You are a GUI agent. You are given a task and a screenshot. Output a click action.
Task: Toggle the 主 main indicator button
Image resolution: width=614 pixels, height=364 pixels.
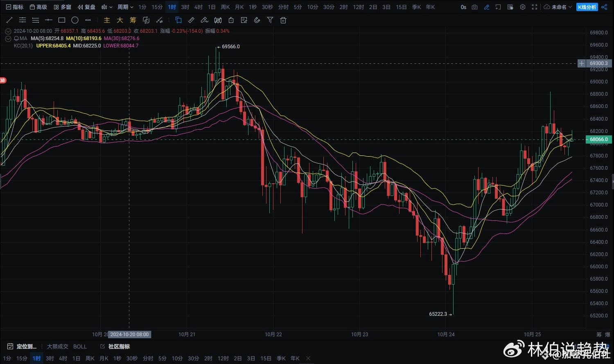tap(107, 20)
